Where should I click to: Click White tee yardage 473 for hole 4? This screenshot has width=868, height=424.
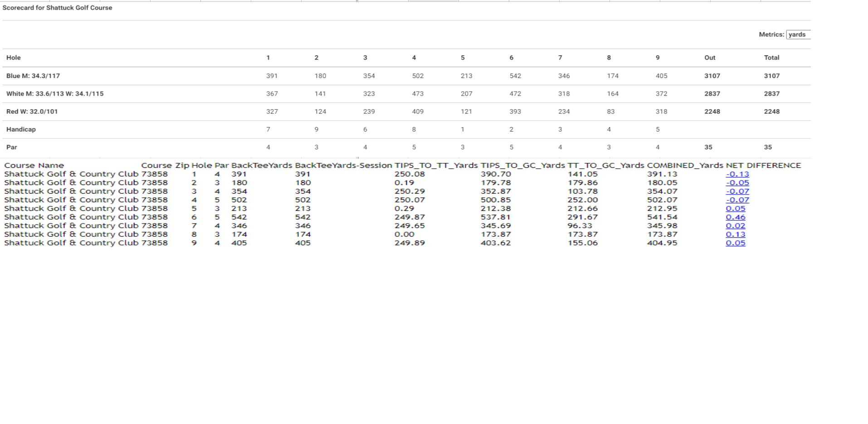[418, 94]
